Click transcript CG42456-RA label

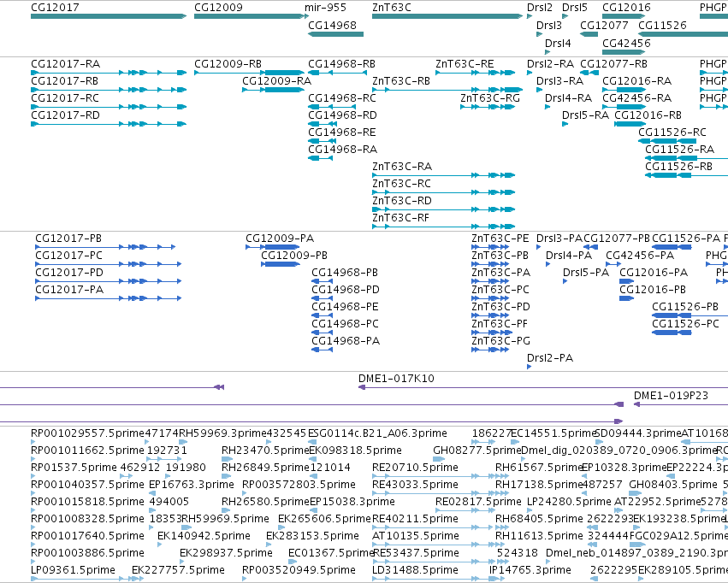pos(637,97)
